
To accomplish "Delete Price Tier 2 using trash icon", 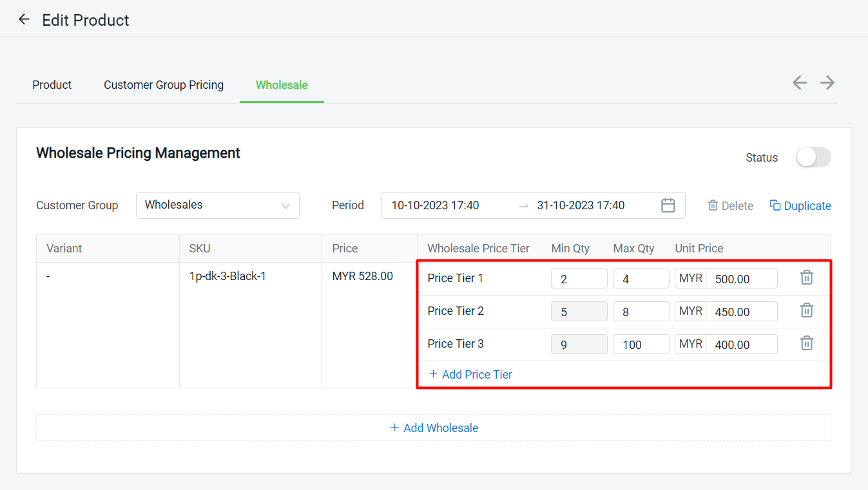I will coord(806,310).
